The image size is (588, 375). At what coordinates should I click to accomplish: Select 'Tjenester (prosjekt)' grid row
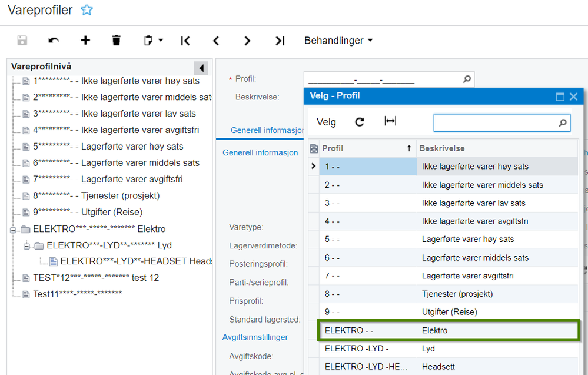click(443, 294)
